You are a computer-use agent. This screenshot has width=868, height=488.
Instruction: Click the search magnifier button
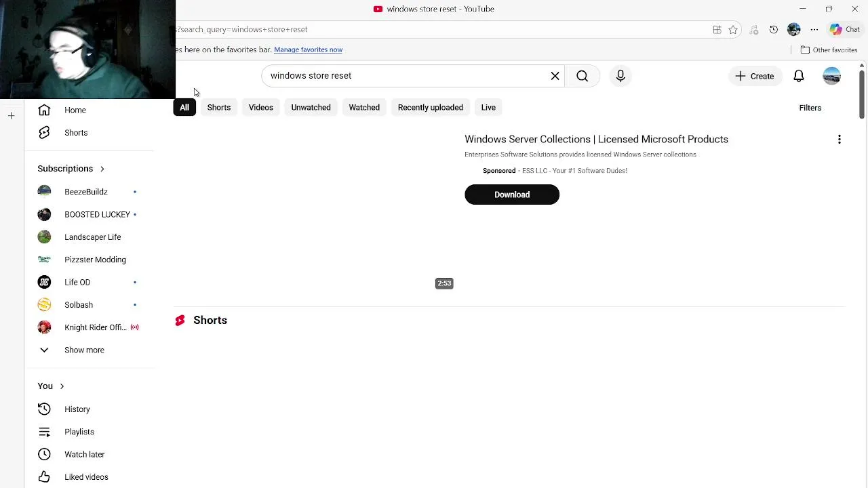[582, 76]
